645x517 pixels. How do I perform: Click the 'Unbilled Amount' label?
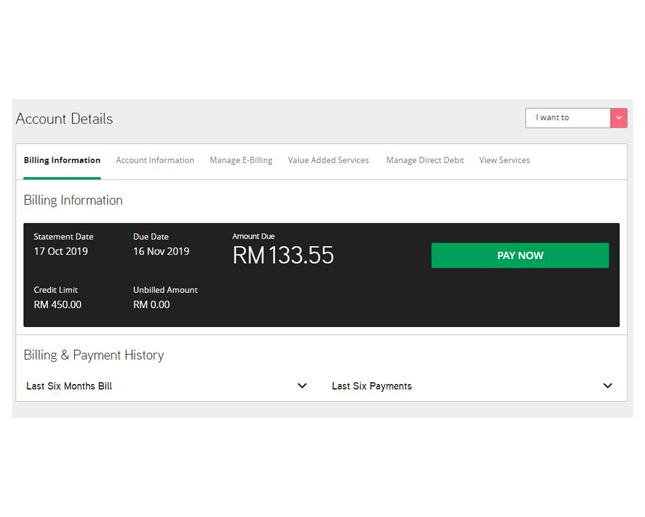click(165, 290)
